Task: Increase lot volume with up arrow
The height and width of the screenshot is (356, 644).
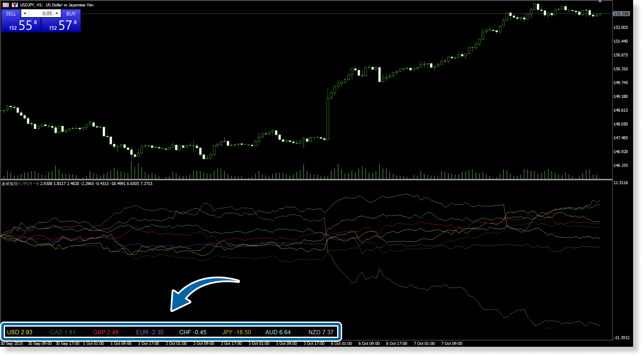Action: click(x=57, y=13)
